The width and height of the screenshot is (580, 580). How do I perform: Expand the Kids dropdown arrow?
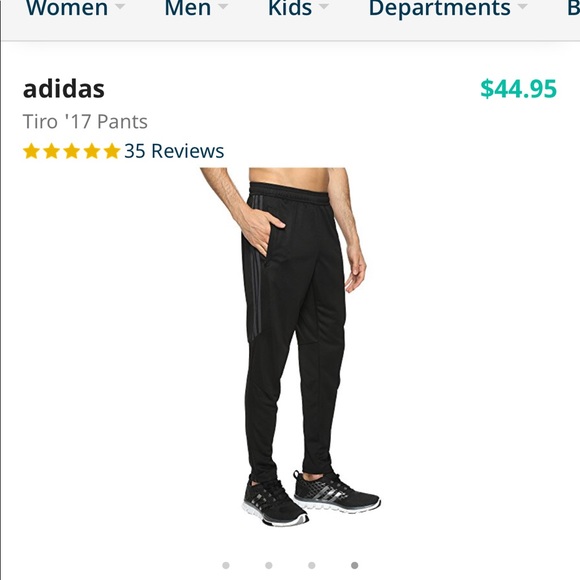(x=324, y=6)
